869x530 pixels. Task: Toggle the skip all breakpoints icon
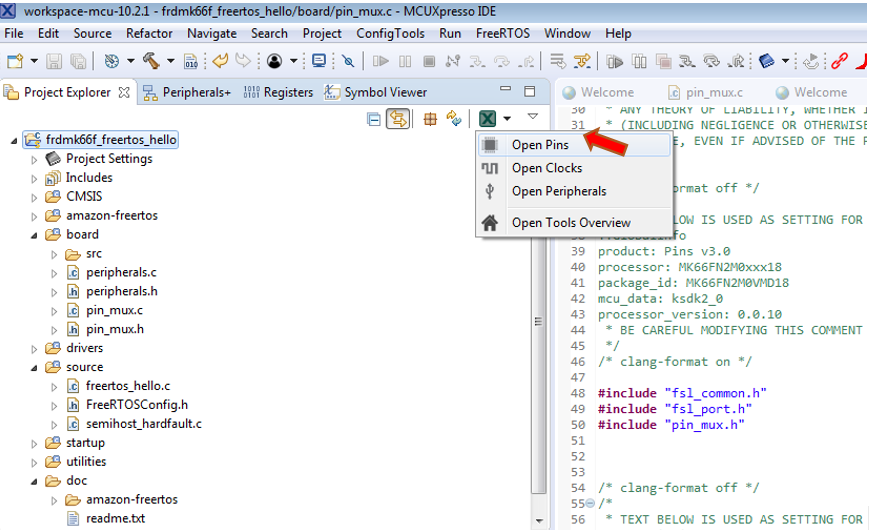(348, 61)
